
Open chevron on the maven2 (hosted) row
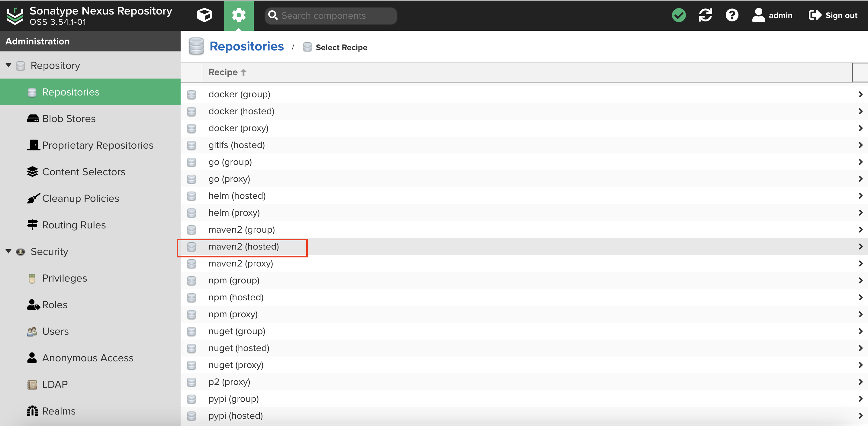[860, 247]
